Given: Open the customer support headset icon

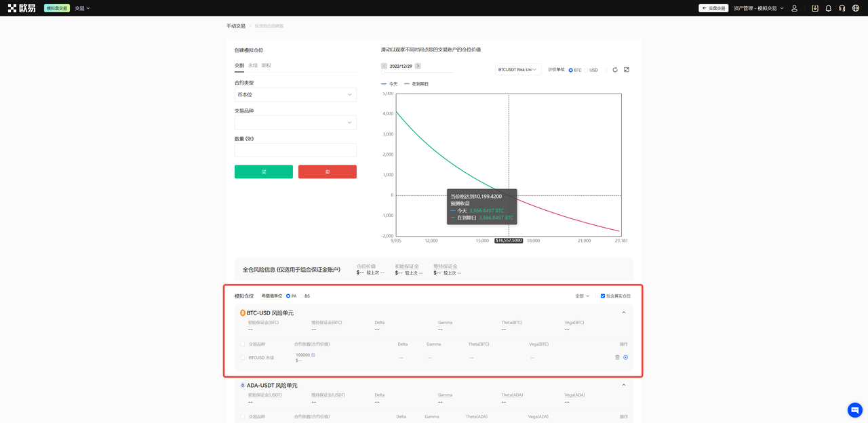Looking at the screenshot, I should [842, 8].
